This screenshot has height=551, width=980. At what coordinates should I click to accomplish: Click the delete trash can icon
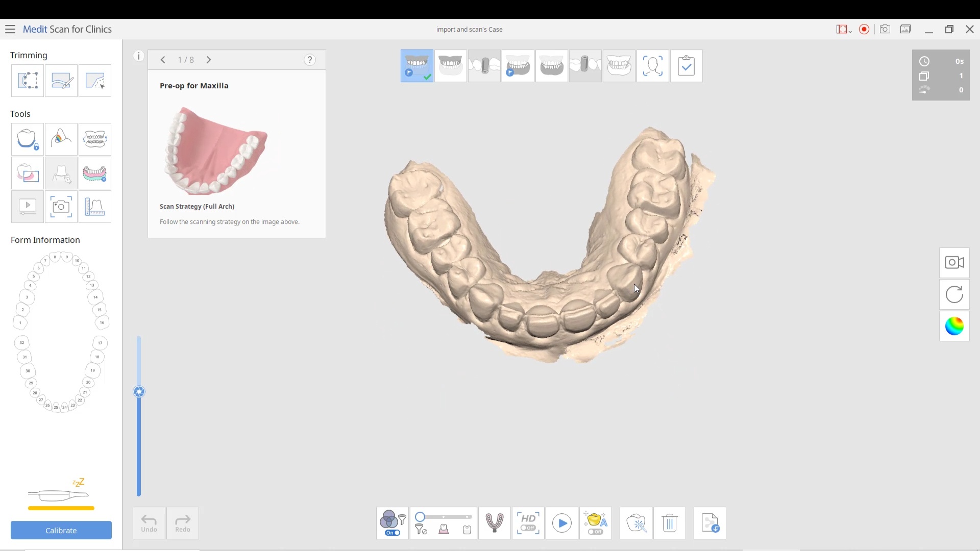(x=670, y=523)
